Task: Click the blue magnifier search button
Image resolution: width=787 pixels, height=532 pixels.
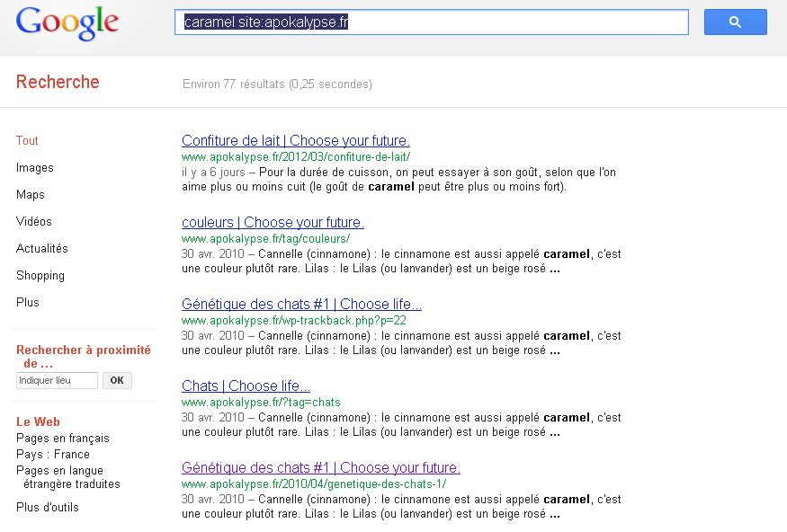Action: coord(736,22)
